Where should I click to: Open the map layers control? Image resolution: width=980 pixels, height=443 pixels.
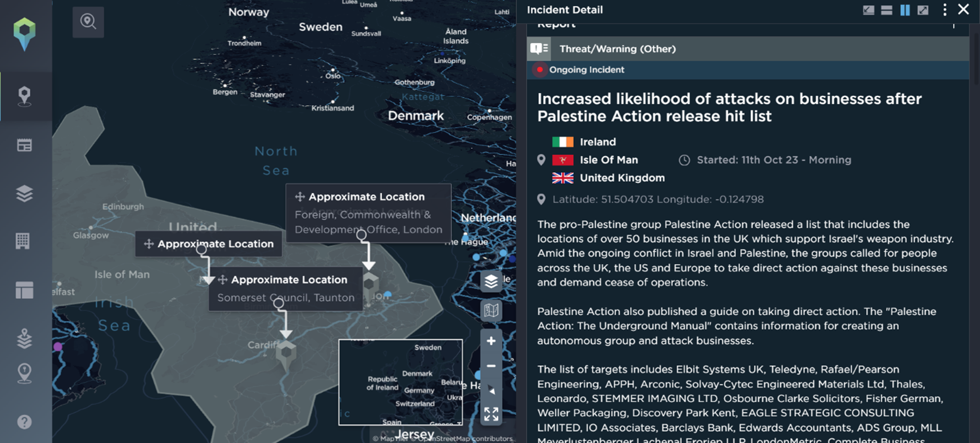491,281
